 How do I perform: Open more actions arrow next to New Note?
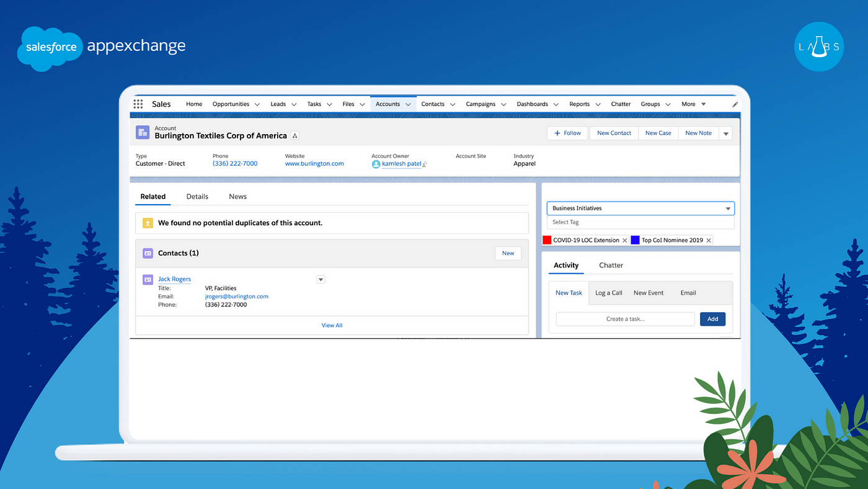pyautogui.click(x=726, y=133)
